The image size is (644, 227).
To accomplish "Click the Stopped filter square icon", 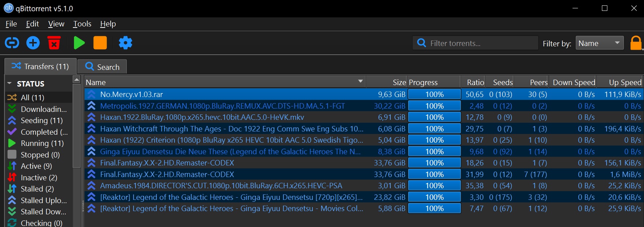I will click(x=12, y=155).
